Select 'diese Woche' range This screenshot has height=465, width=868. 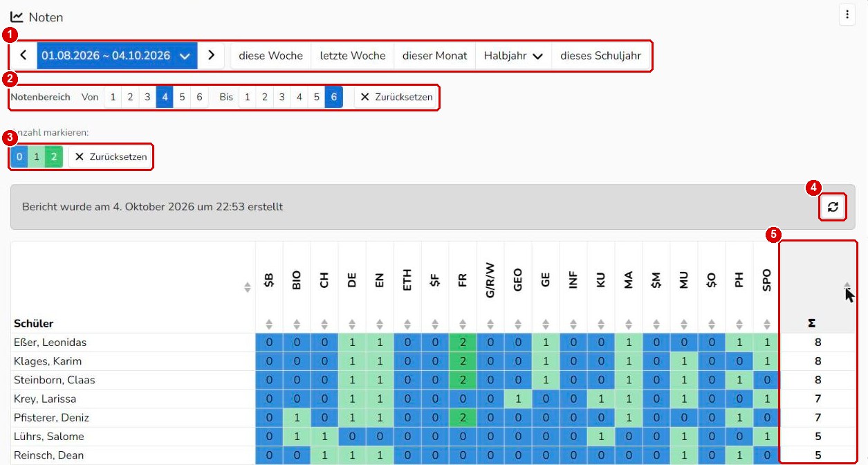click(x=270, y=55)
